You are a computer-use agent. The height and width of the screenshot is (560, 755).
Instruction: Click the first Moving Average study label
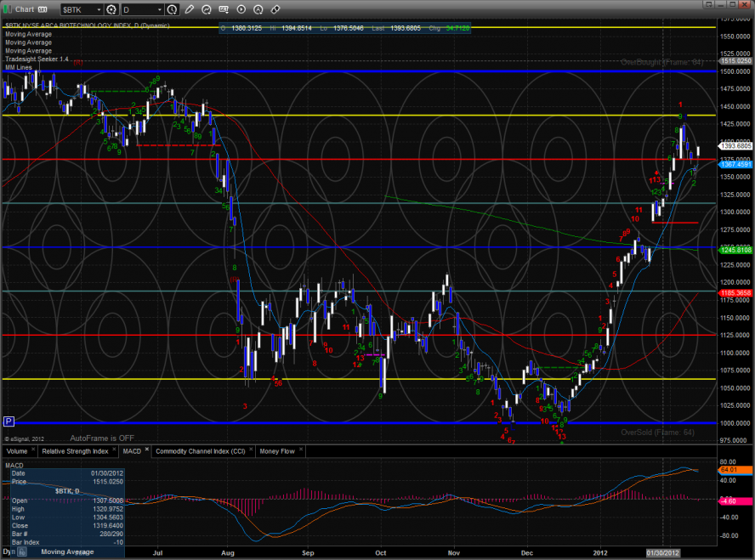click(x=28, y=34)
